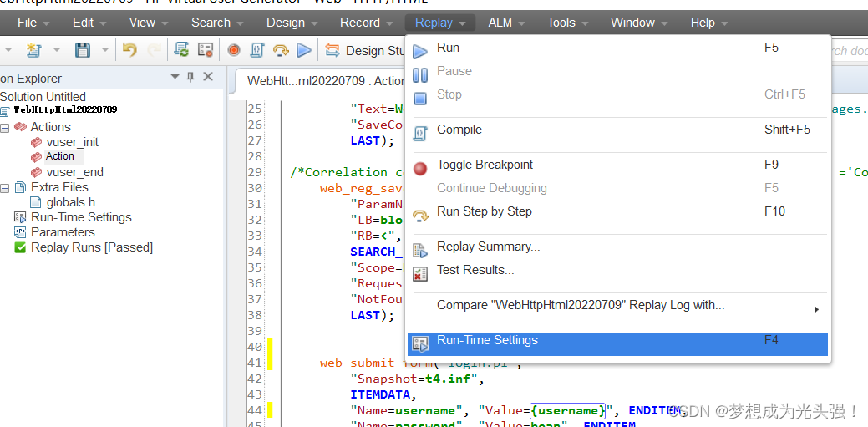Open the ALM menu

point(506,23)
